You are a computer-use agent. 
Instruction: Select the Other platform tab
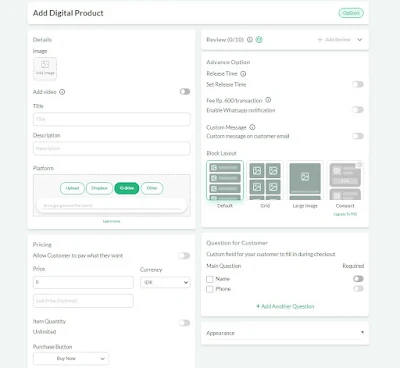[152, 188]
